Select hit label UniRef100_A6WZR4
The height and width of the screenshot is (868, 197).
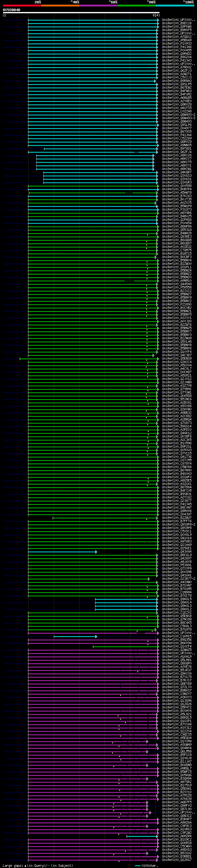[x=176, y=837]
